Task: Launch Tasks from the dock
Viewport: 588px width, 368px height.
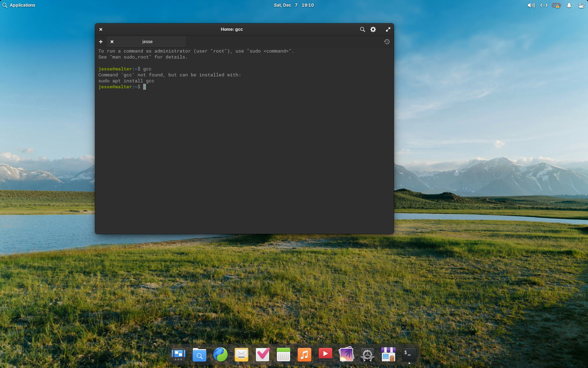Action: tap(262, 355)
